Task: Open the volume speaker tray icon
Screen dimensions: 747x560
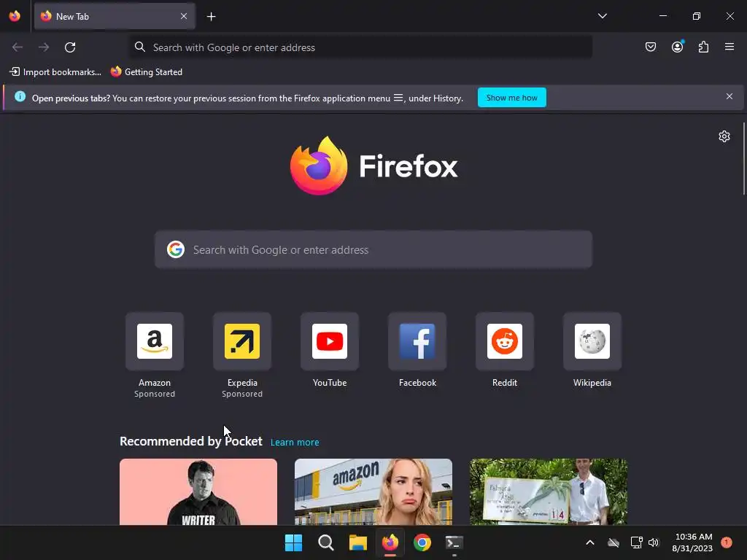Action: point(654,542)
